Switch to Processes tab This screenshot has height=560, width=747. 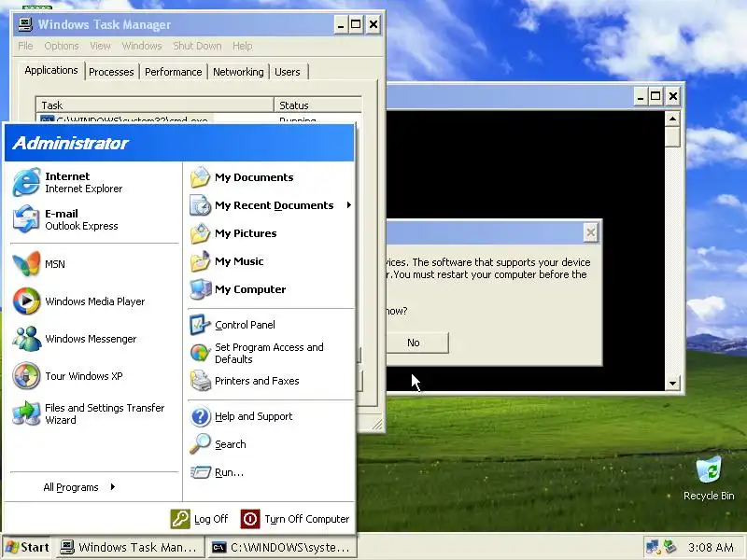[x=111, y=72]
